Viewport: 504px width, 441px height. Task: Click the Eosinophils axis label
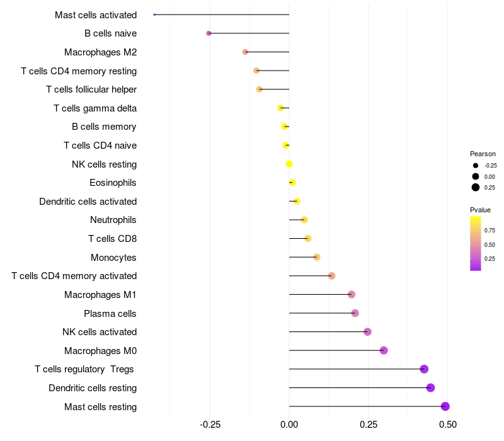113,183
